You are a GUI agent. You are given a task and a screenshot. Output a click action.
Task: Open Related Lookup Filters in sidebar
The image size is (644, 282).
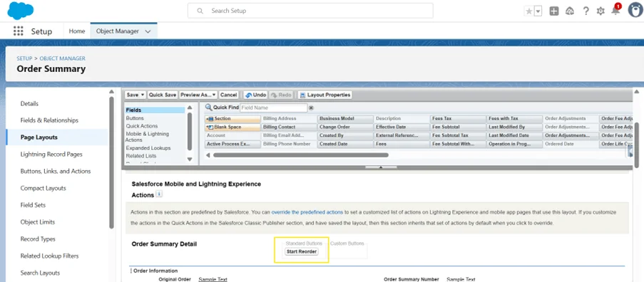50,256
